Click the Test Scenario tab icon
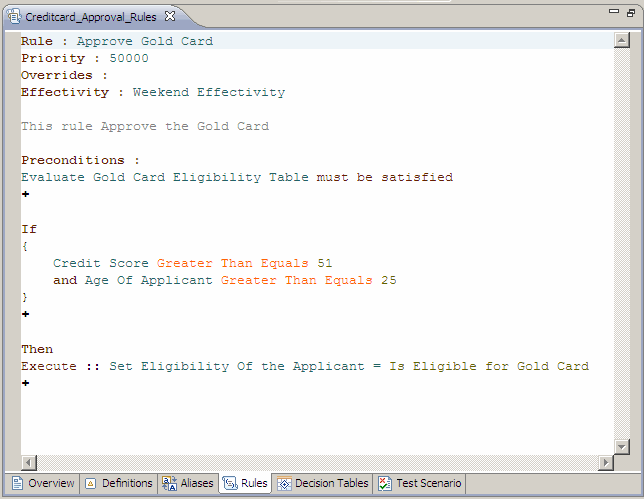Screen dimensions: 644x499 (x=385, y=484)
